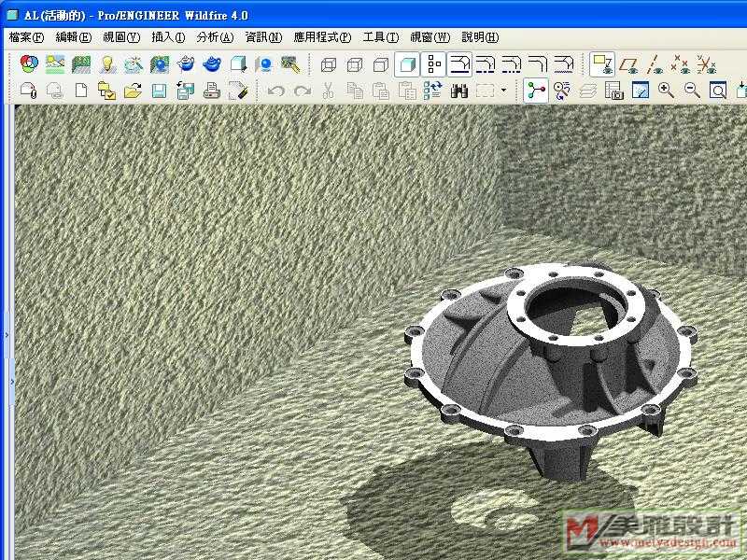Expand the left panel upper arrow handle
Screen dimensions: 747x560
[x=7, y=333]
